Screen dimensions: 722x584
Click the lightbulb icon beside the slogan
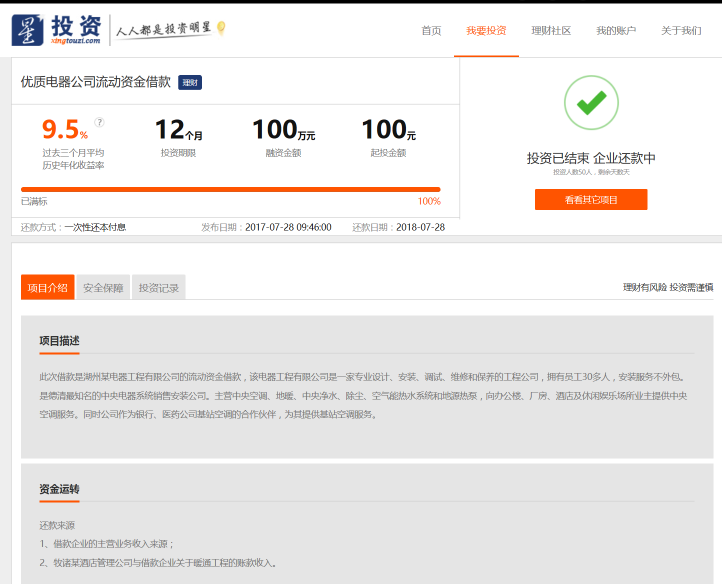pyautogui.click(x=221, y=28)
